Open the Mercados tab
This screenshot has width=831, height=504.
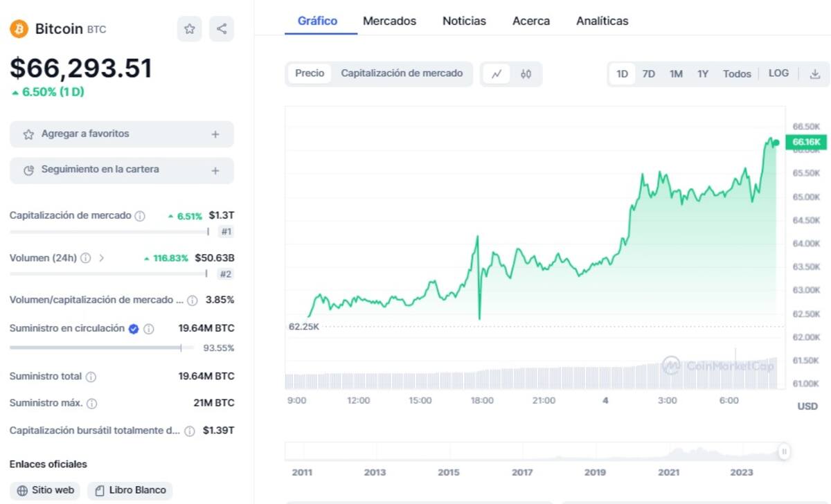[389, 21]
